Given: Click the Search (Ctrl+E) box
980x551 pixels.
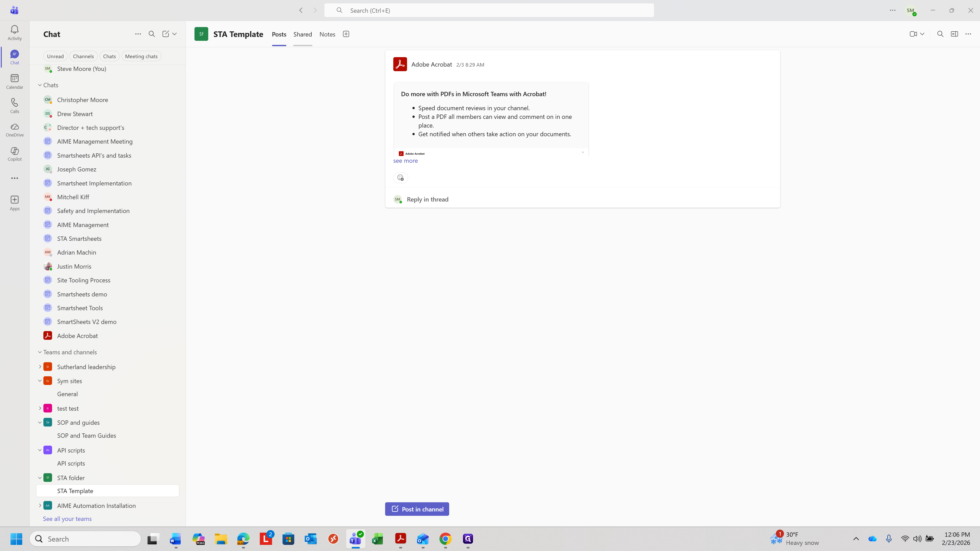Looking at the screenshot, I should click(489, 11).
